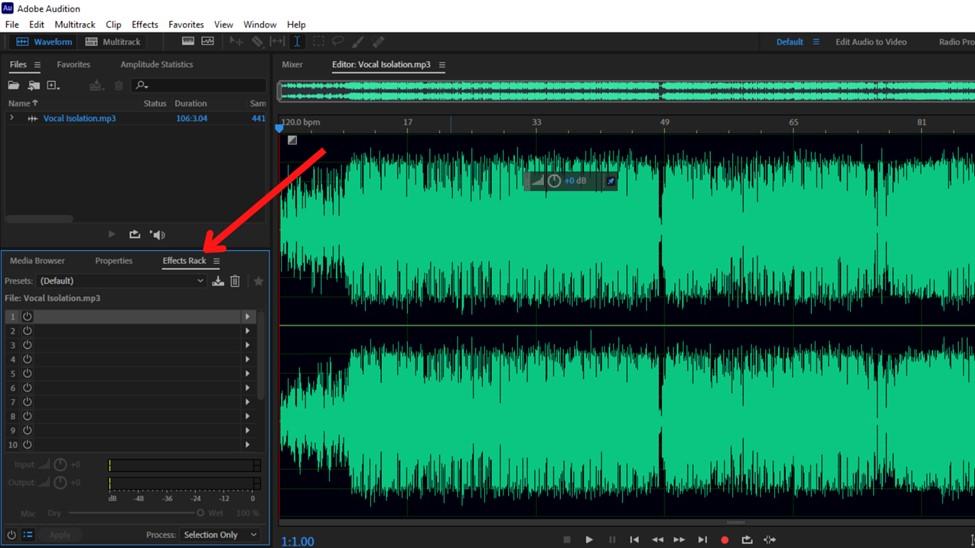The width and height of the screenshot is (975, 548).
Task: Delete preset using trash icon in Effects Rack
Action: [235, 281]
